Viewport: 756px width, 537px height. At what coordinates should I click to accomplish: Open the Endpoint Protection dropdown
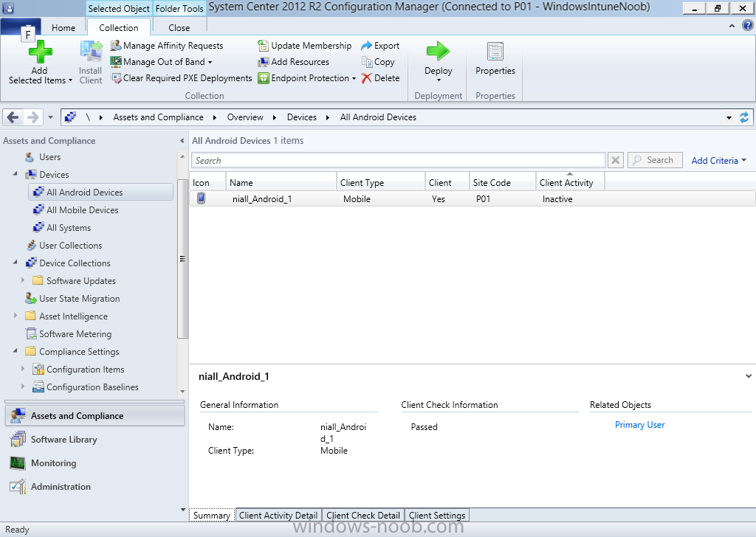point(354,78)
